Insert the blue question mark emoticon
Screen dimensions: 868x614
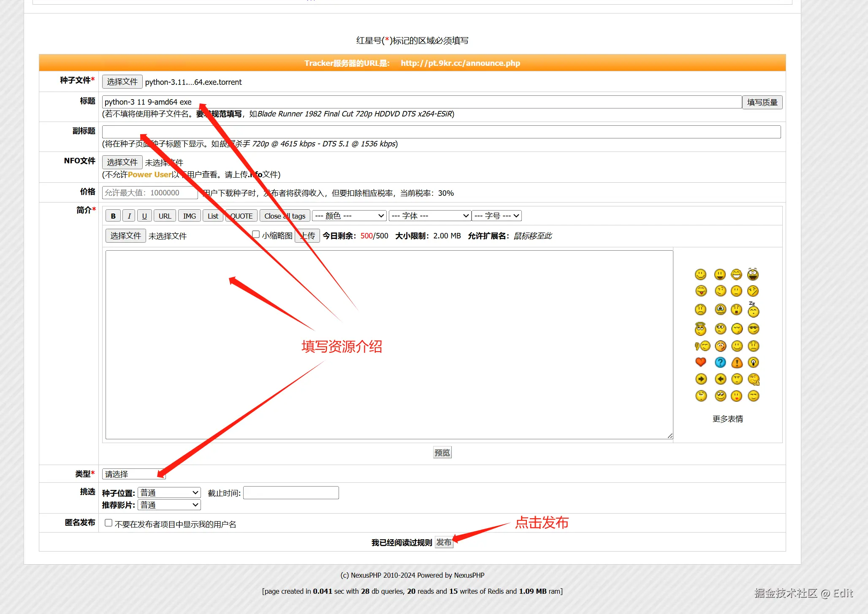coord(720,362)
